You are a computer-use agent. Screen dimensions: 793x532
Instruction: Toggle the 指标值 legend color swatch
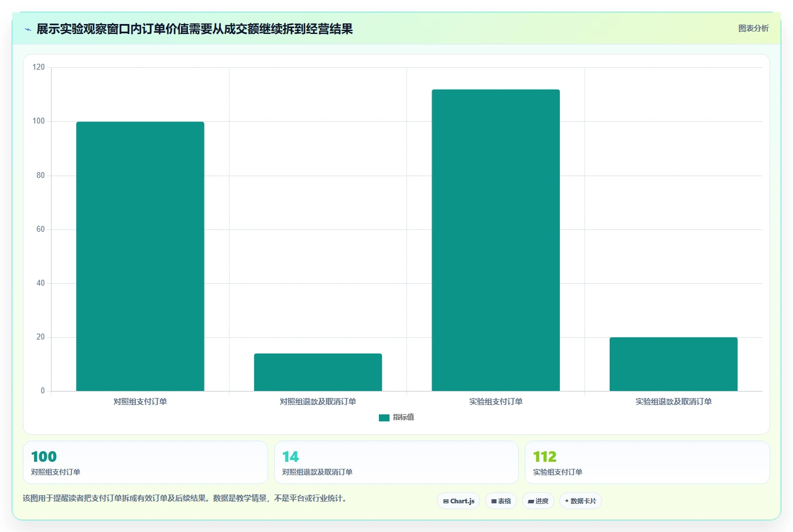[384, 418]
